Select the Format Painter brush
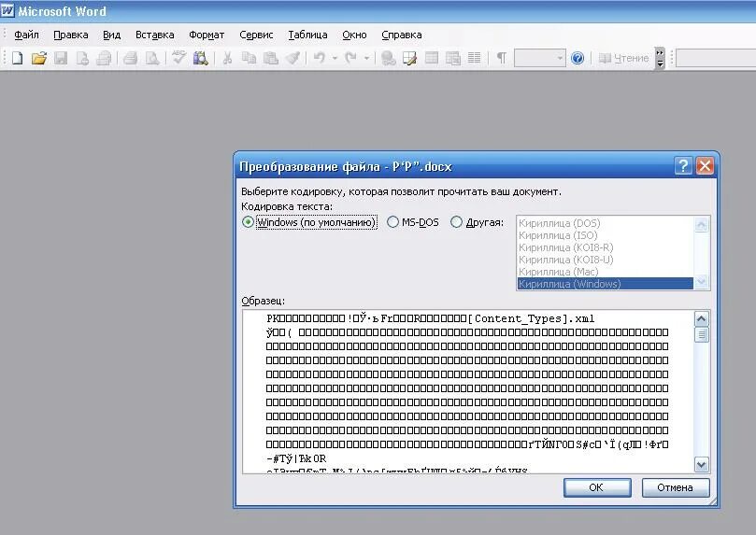The height and width of the screenshot is (535, 756). tap(292, 58)
